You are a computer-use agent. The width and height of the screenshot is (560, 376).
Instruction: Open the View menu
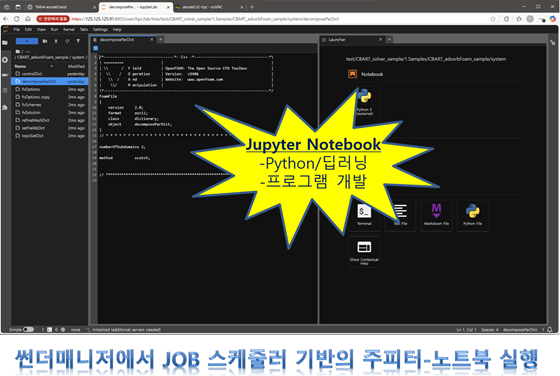(x=41, y=29)
